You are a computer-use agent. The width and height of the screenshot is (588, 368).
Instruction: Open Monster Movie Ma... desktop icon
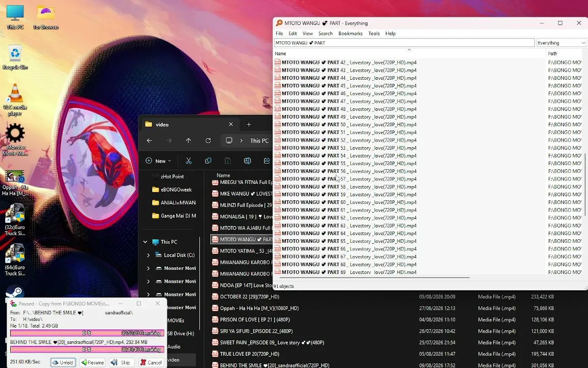(15, 140)
